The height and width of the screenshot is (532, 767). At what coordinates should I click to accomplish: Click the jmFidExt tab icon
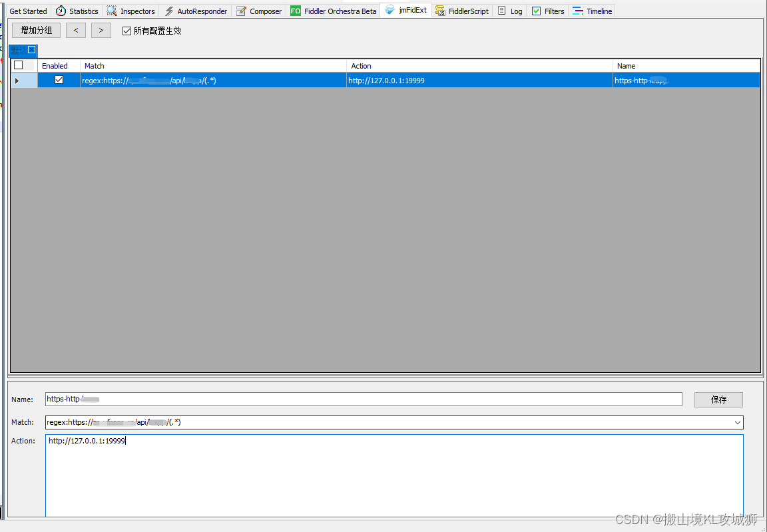click(390, 10)
